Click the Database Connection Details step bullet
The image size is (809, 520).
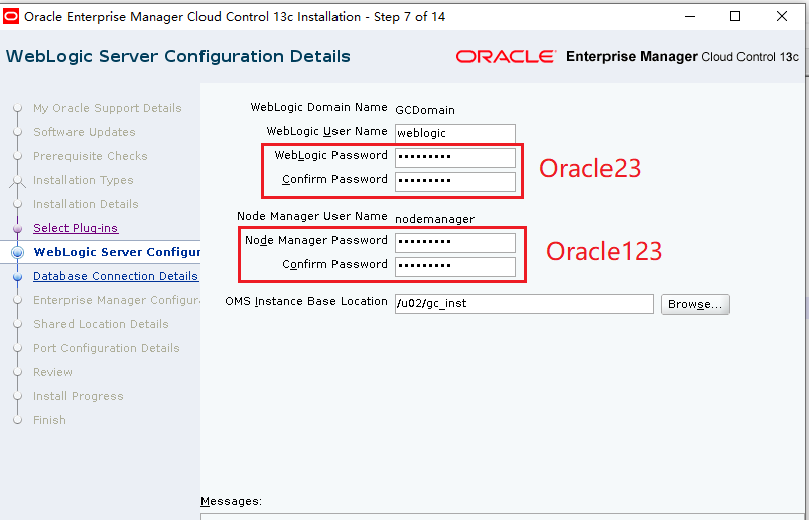[18, 277]
